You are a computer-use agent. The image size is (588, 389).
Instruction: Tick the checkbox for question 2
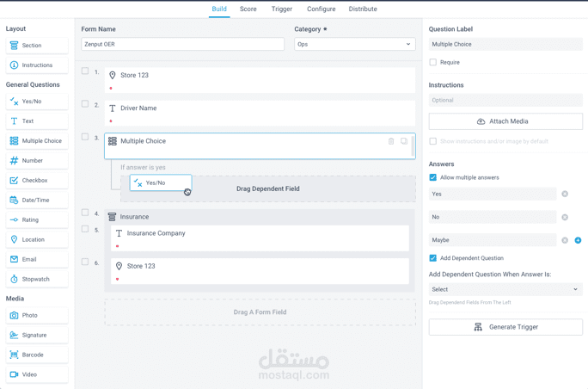click(85, 104)
